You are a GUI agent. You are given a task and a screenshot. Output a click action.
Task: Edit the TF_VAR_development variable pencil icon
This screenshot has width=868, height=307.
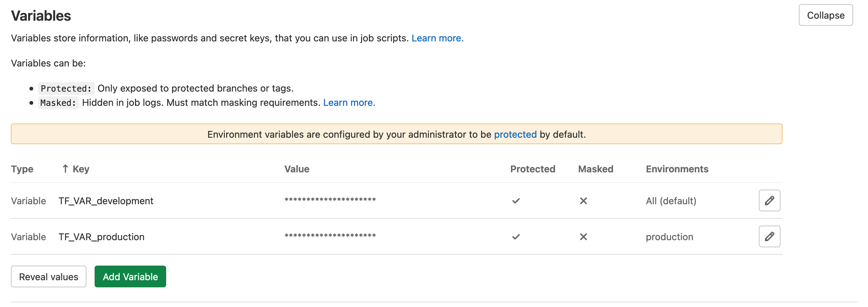click(769, 200)
